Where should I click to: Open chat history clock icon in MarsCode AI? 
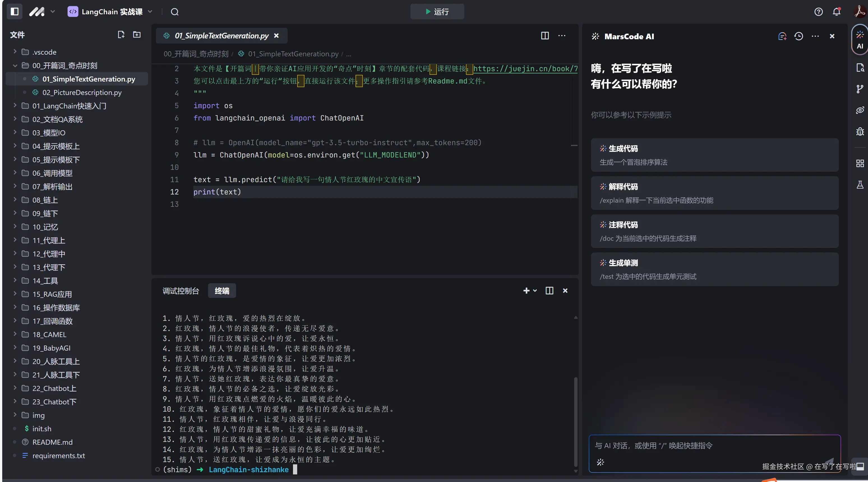(x=798, y=36)
